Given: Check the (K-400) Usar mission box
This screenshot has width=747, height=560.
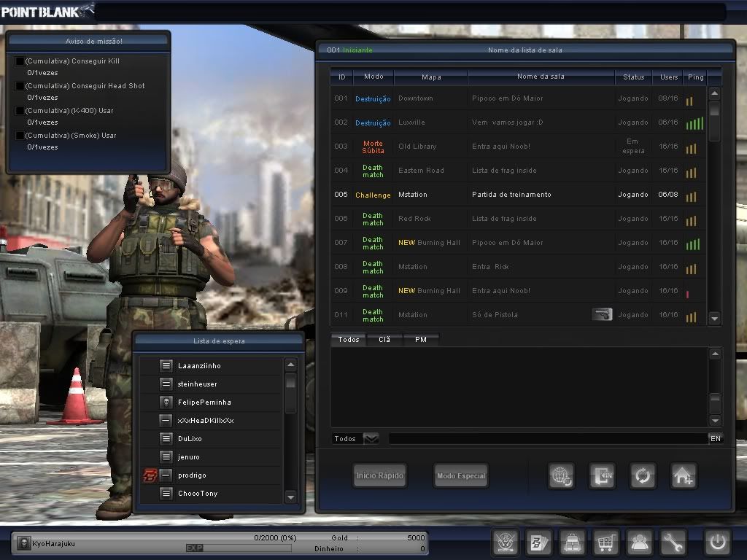Looking at the screenshot, I should click(x=20, y=111).
